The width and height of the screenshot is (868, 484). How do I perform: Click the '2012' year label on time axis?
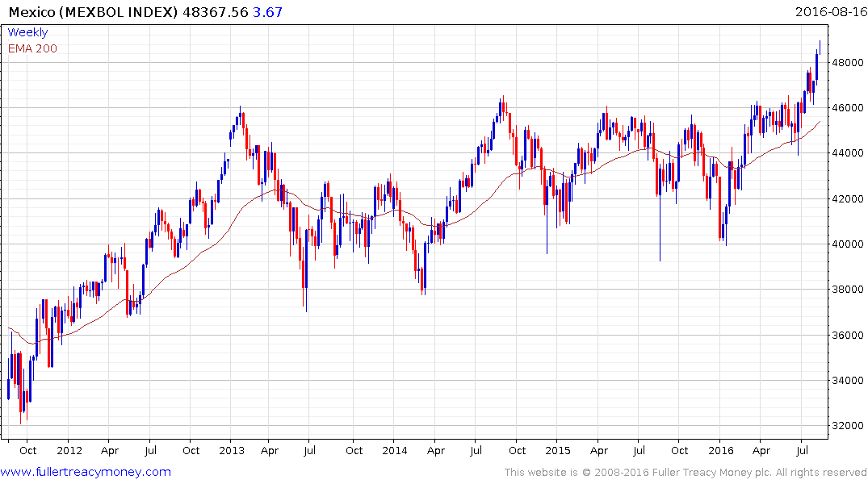pos(69,450)
